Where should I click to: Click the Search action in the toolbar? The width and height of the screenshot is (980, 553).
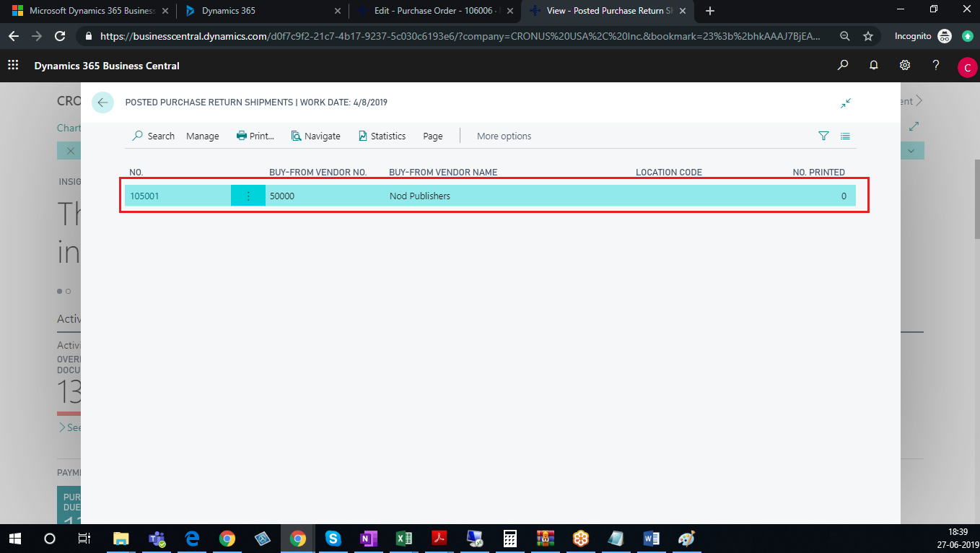click(x=154, y=136)
